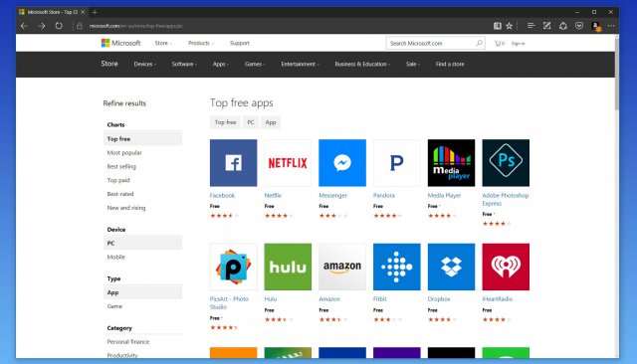Screen dimensions: 637x364
Task: Expand the Software menu
Action: (184, 64)
